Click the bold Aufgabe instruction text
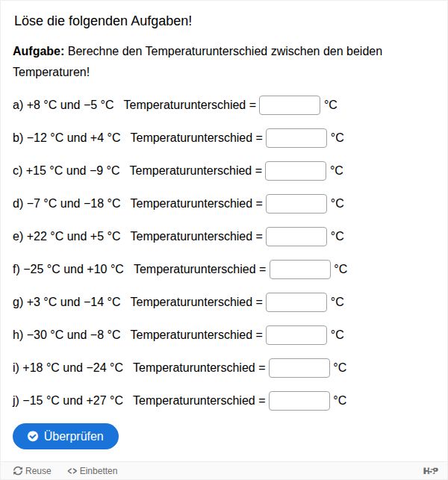The image size is (448, 480). (x=39, y=51)
